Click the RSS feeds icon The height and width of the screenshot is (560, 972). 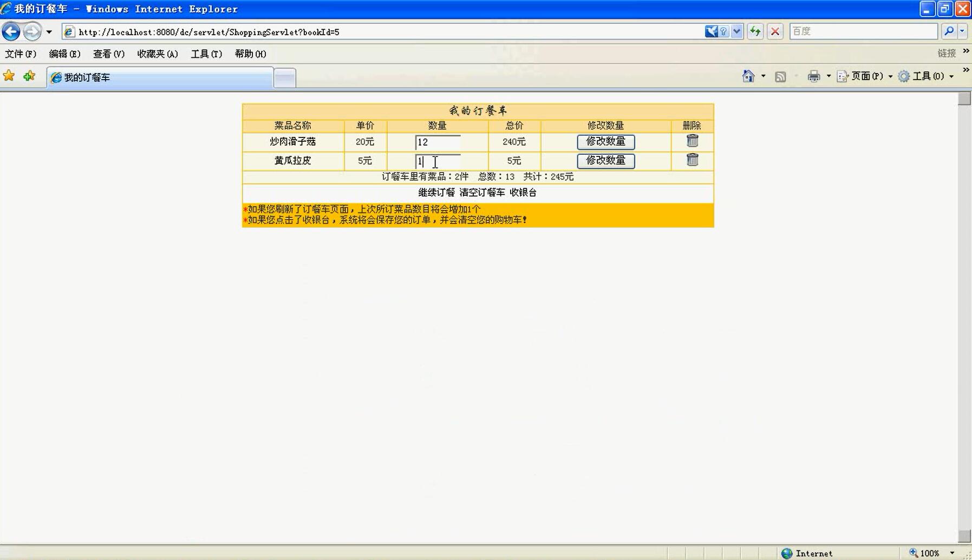click(780, 76)
